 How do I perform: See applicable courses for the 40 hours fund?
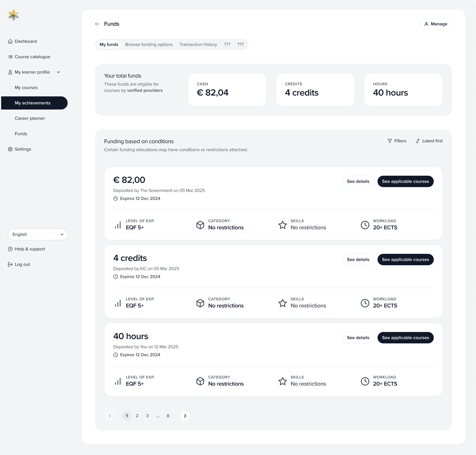(405, 338)
